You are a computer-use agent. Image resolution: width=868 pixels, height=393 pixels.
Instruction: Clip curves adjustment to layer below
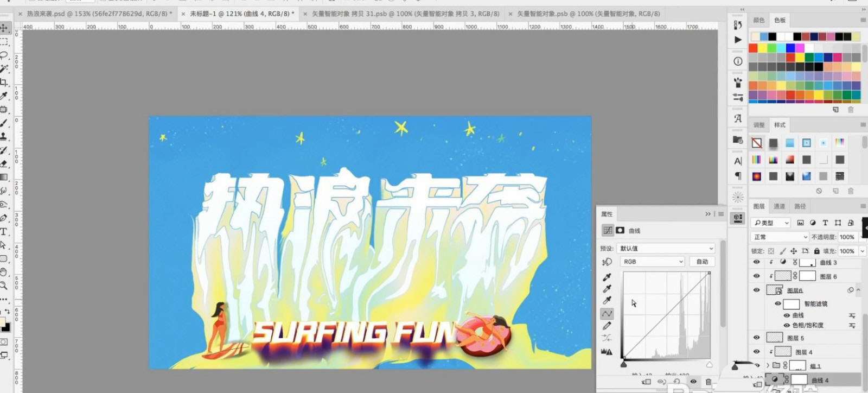pyautogui.click(x=646, y=382)
